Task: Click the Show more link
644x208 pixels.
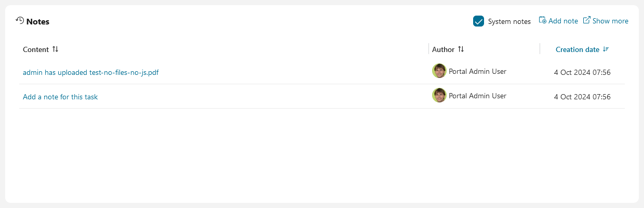Action: [x=610, y=21]
